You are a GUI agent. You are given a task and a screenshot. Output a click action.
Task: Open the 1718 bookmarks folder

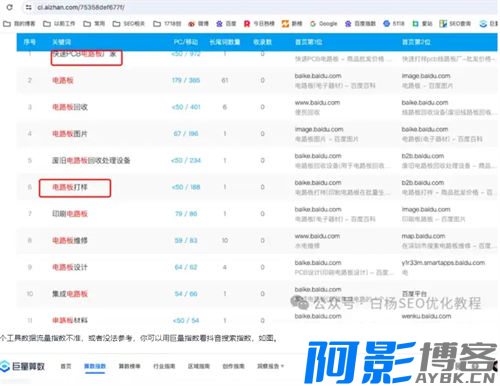click(167, 24)
